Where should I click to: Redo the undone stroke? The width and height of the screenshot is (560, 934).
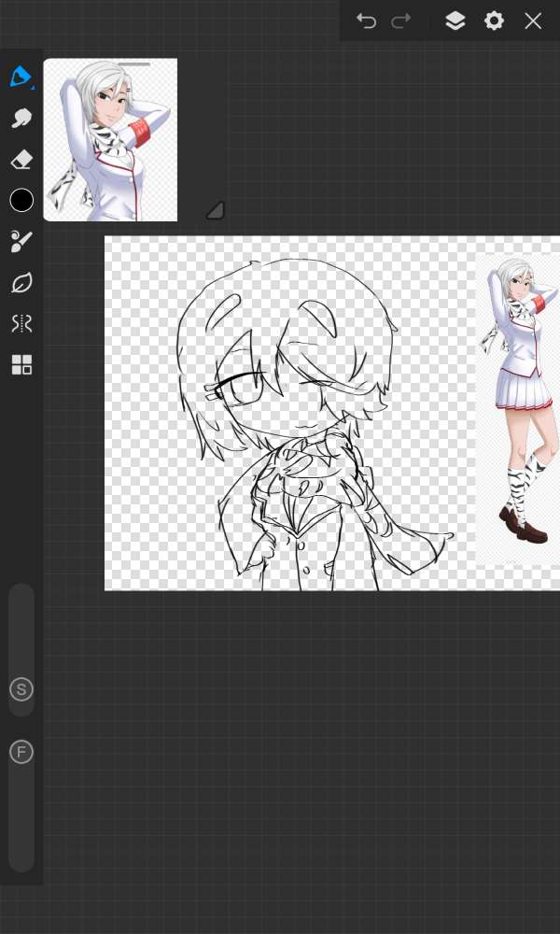pyautogui.click(x=401, y=21)
